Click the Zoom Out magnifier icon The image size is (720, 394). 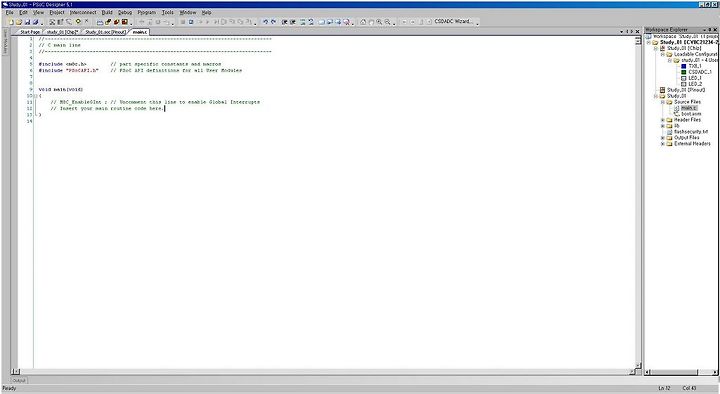click(x=388, y=22)
